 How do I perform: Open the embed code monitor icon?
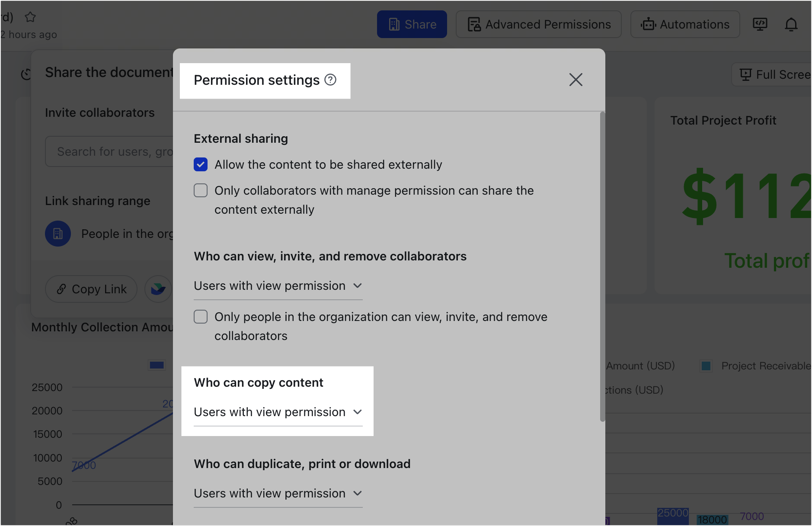tap(761, 24)
